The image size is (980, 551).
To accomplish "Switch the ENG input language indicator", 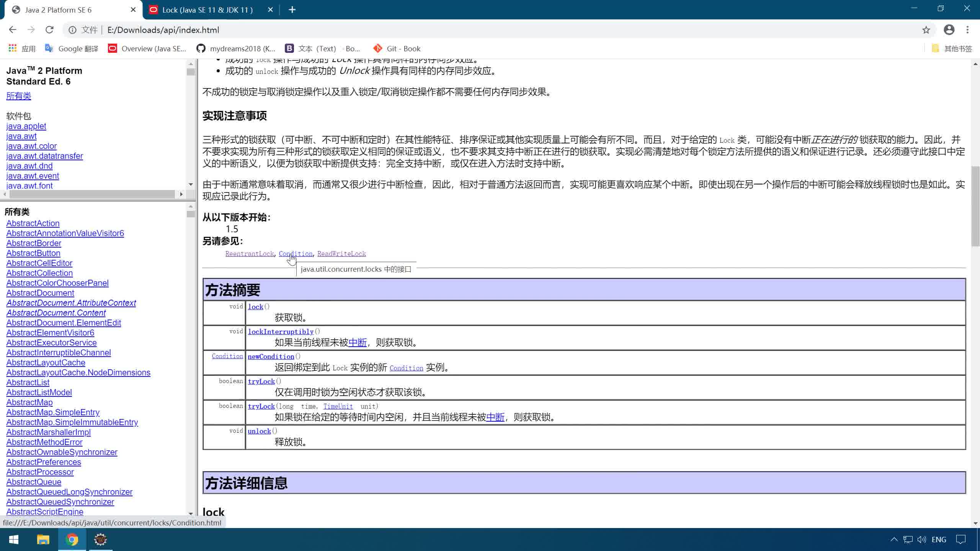I will (939, 540).
